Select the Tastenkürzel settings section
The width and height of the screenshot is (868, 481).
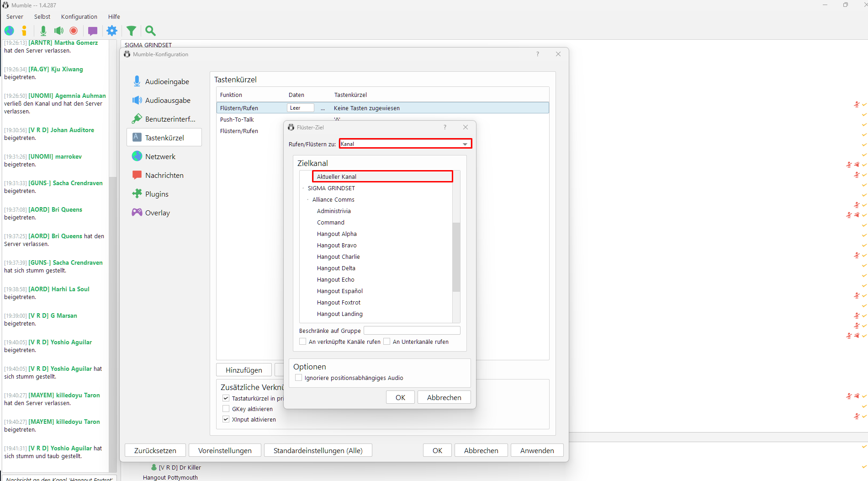pyautogui.click(x=164, y=138)
